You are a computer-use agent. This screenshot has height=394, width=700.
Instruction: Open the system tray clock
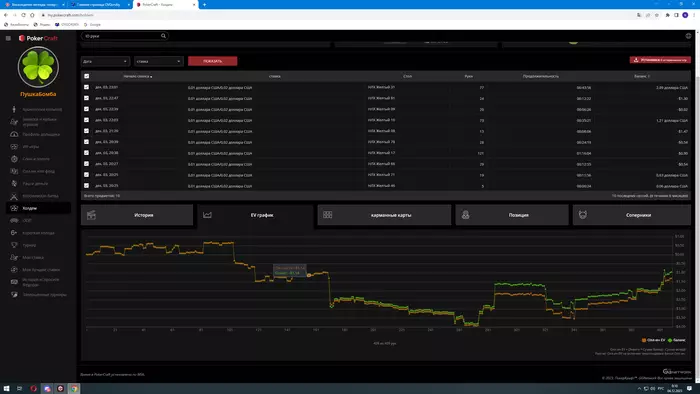click(x=675, y=389)
